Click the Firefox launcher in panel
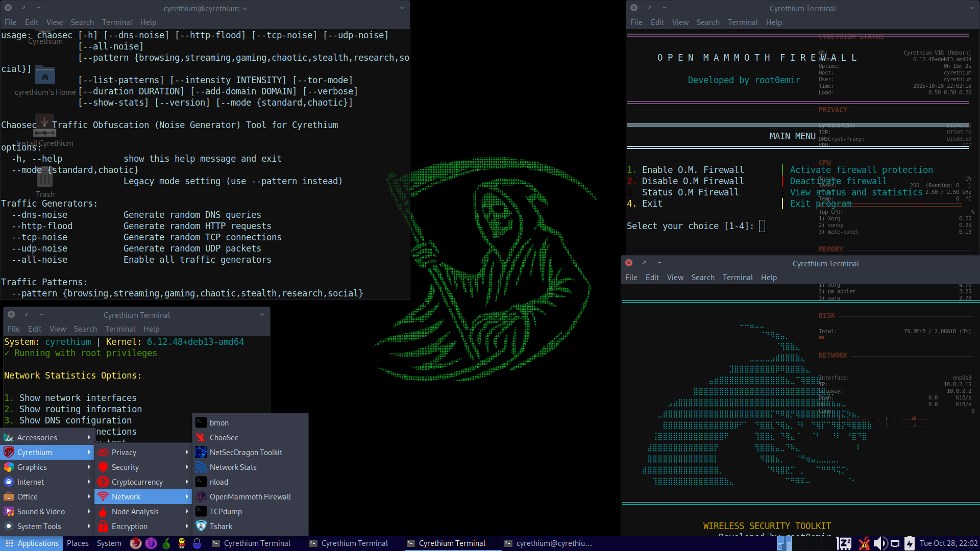980x551 pixels. coord(135,543)
